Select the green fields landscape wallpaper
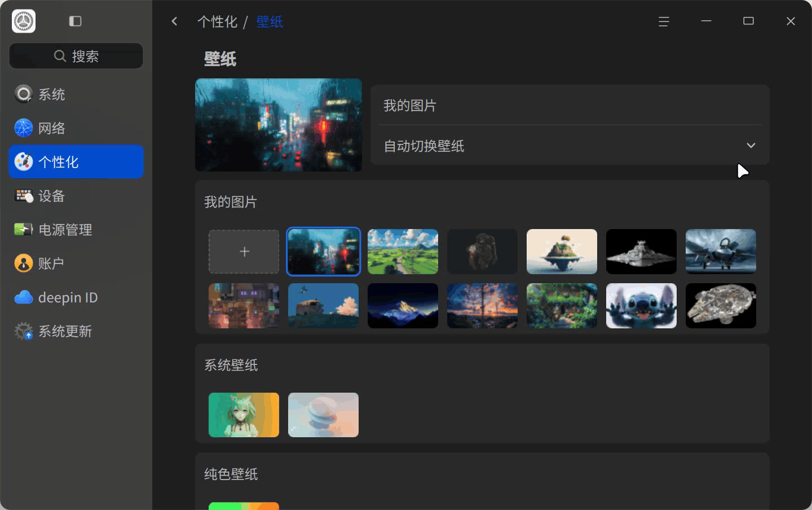 tap(403, 252)
